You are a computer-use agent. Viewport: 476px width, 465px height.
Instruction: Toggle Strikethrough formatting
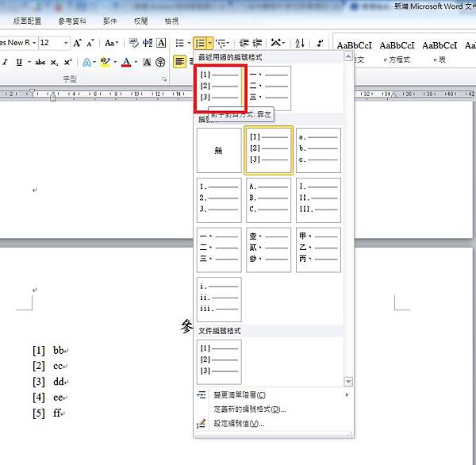(40, 62)
